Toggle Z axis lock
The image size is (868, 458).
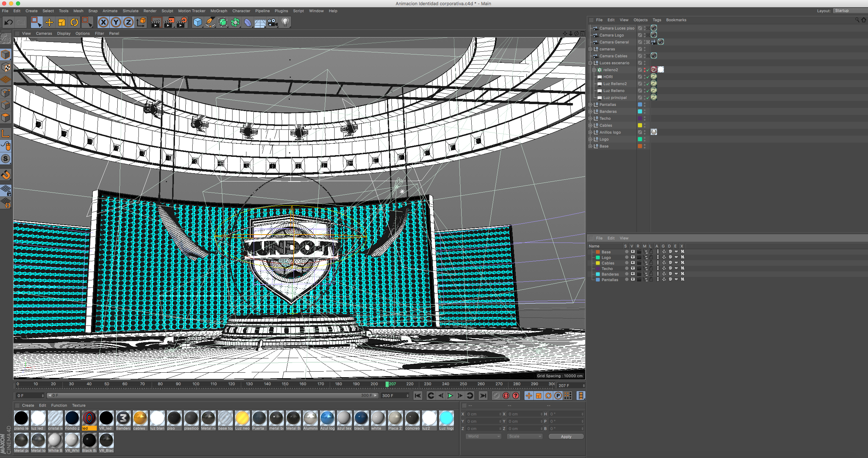point(128,23)
